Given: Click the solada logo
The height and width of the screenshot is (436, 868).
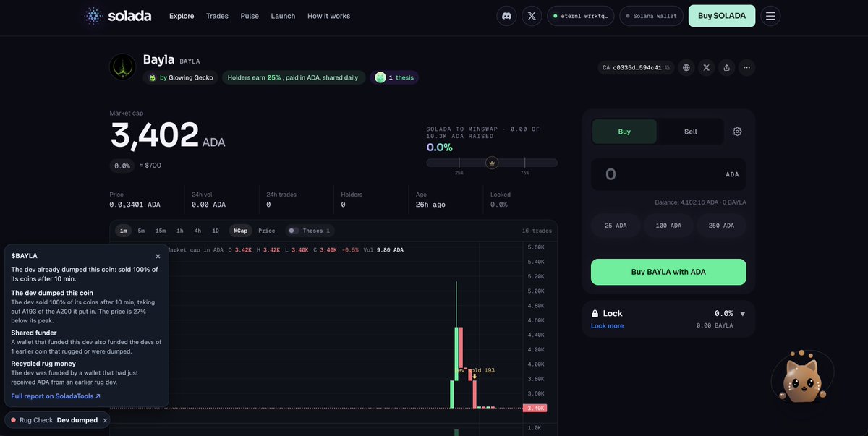Looking at the screenshot, I should point(117,16).
